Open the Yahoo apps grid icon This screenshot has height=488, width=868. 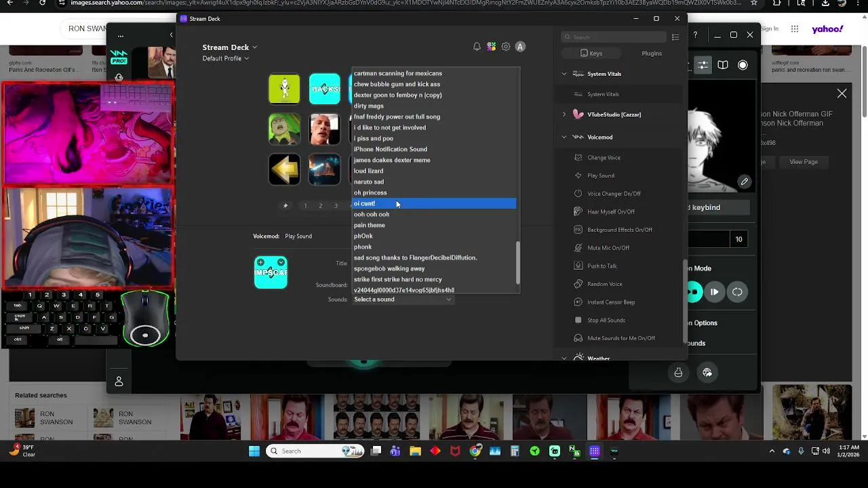click(795, 29)
